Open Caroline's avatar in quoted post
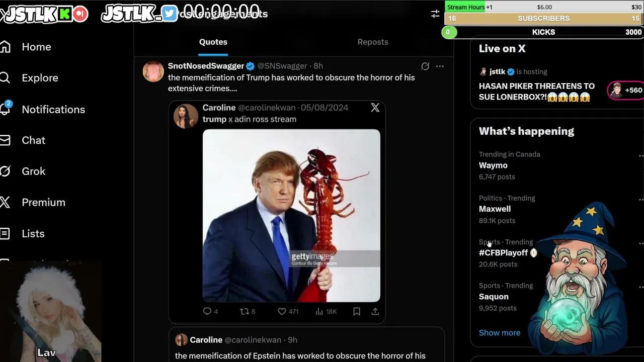This screenshot has width=644, height=362. coord(186,116)
